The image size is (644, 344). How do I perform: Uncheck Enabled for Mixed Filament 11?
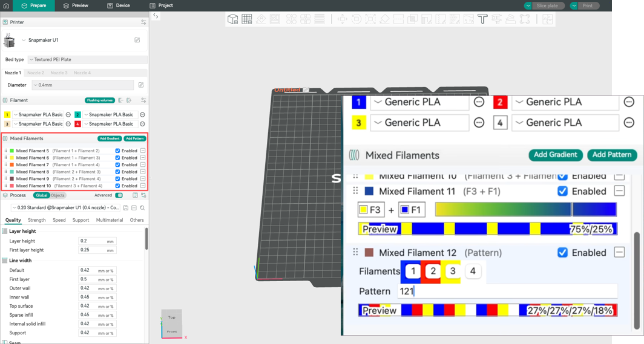pos(563,191)
